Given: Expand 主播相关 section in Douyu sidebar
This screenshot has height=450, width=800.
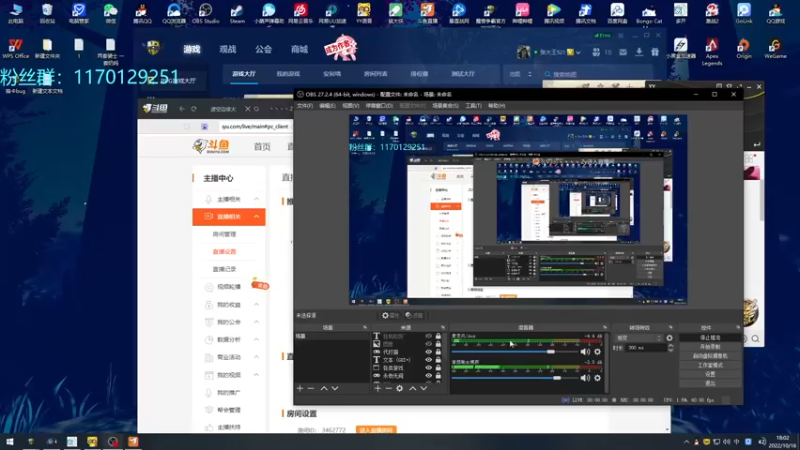Looking at the screenshot, I should [257, 199].
